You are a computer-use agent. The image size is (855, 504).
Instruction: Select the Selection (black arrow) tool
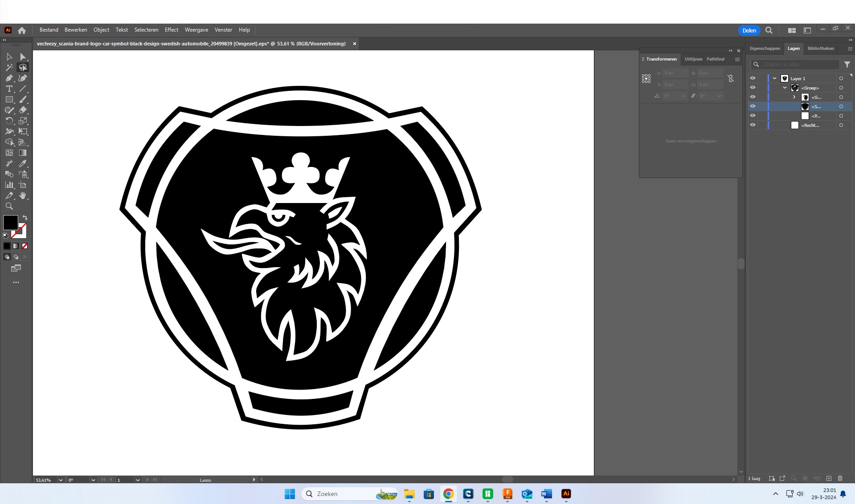coord(9,57)
